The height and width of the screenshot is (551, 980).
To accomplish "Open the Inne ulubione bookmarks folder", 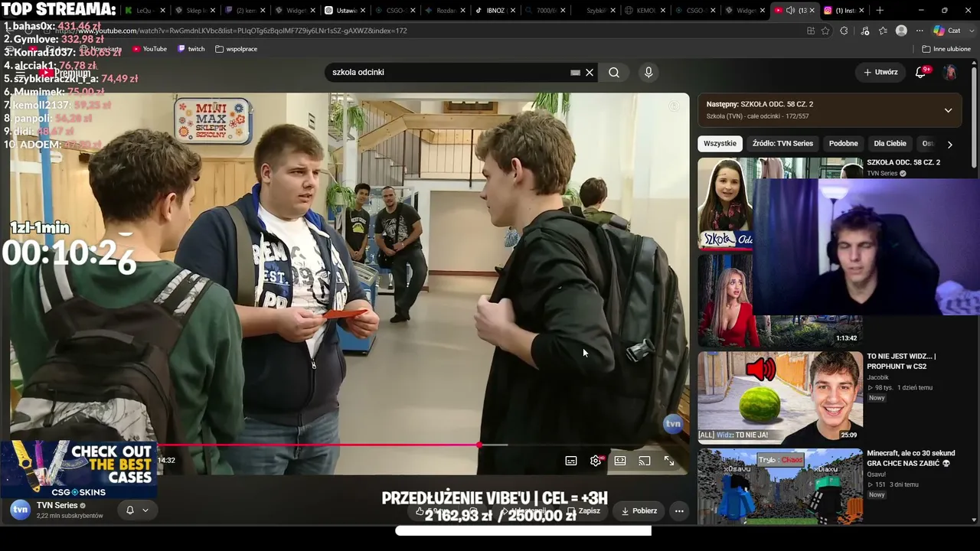I will point(946,49).
